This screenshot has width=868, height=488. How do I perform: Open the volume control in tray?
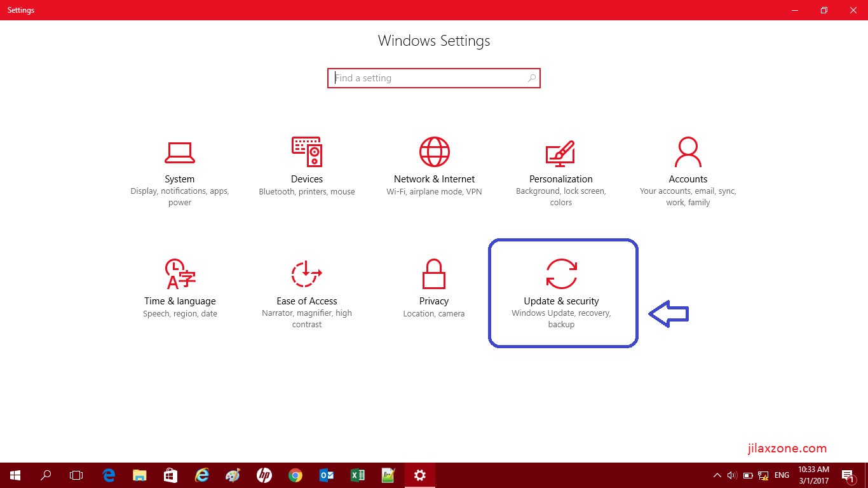731,475
